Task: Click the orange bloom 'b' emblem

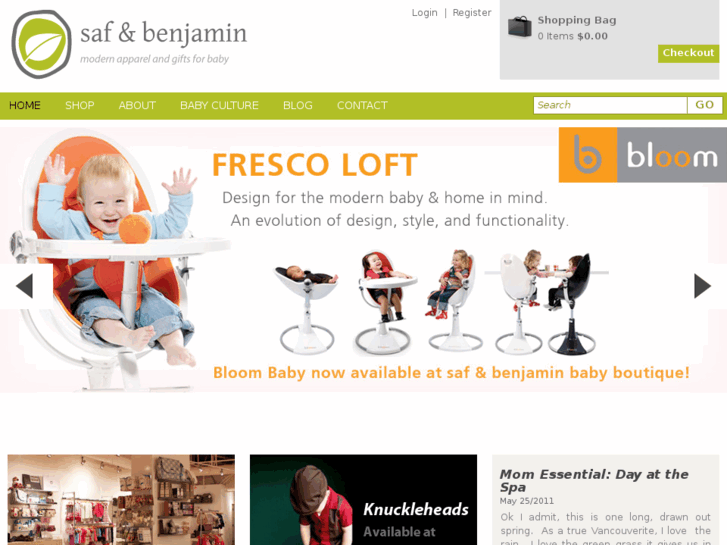Action: (588, 155)
